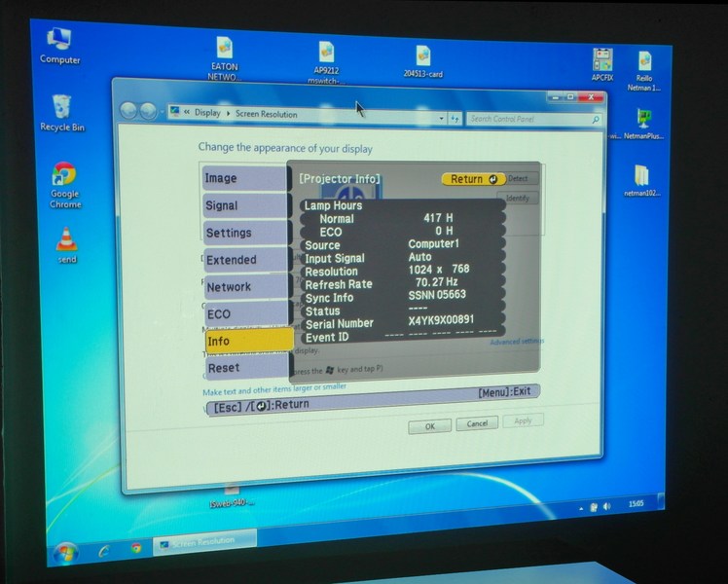Go back with the Back arrow button

pos(128,111)
